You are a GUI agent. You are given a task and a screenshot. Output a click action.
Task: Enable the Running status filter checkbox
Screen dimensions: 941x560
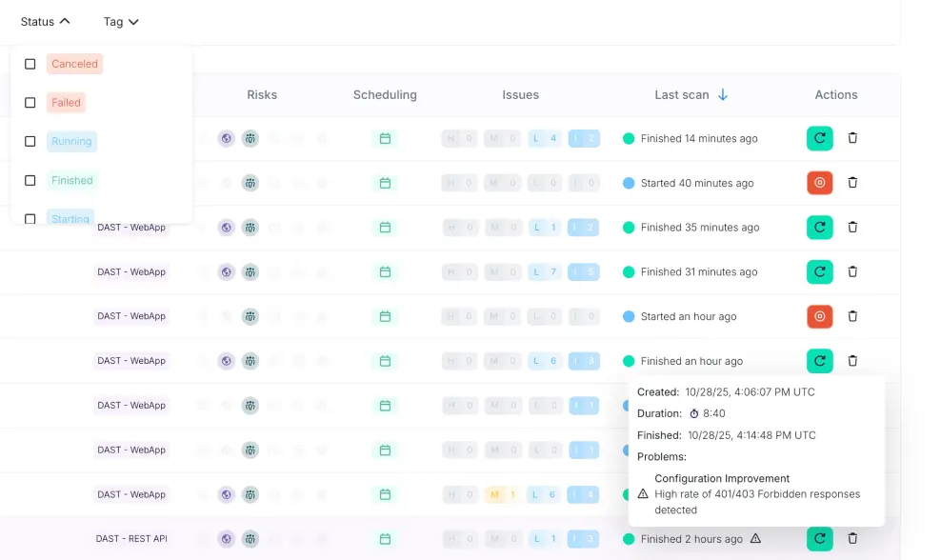pos(30,141)
